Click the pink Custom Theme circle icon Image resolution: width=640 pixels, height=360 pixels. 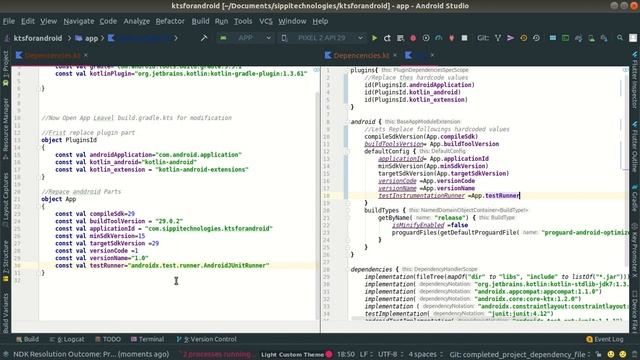[x=329, y=354]
